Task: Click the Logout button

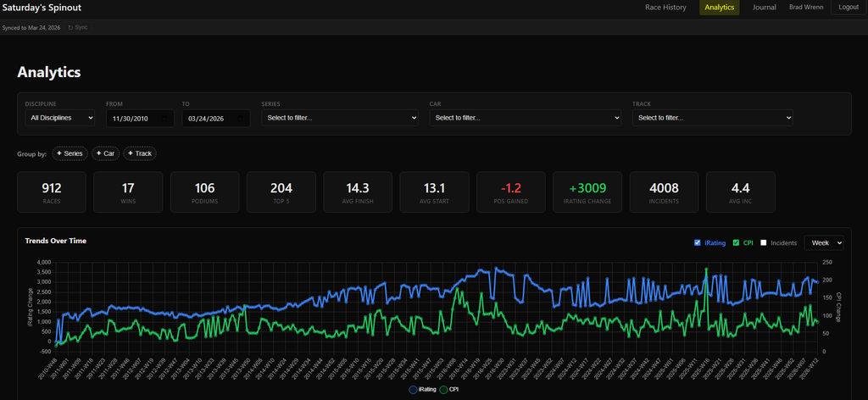Action: (849, 8)
